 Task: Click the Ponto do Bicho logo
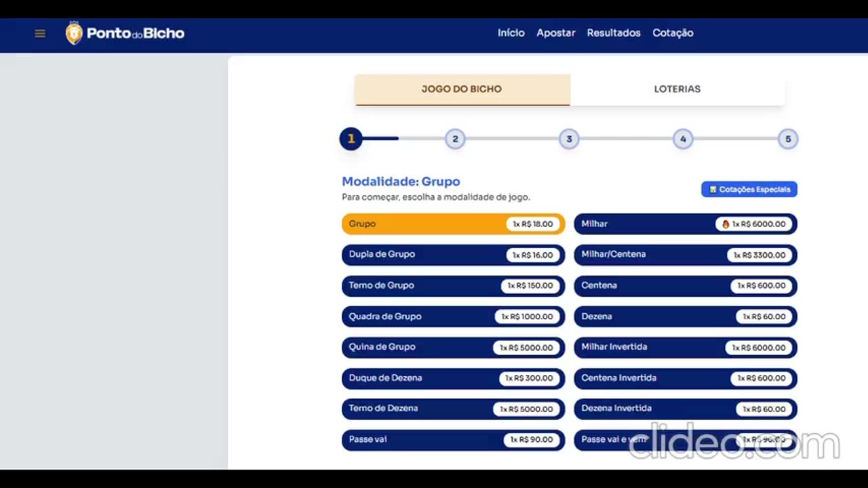coord(125,33)
